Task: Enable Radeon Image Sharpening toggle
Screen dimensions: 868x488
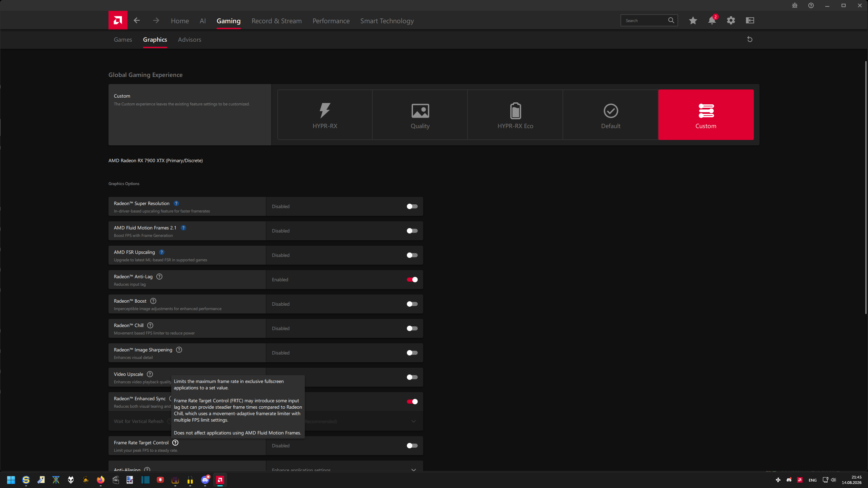Action: (x=412, y=353)
